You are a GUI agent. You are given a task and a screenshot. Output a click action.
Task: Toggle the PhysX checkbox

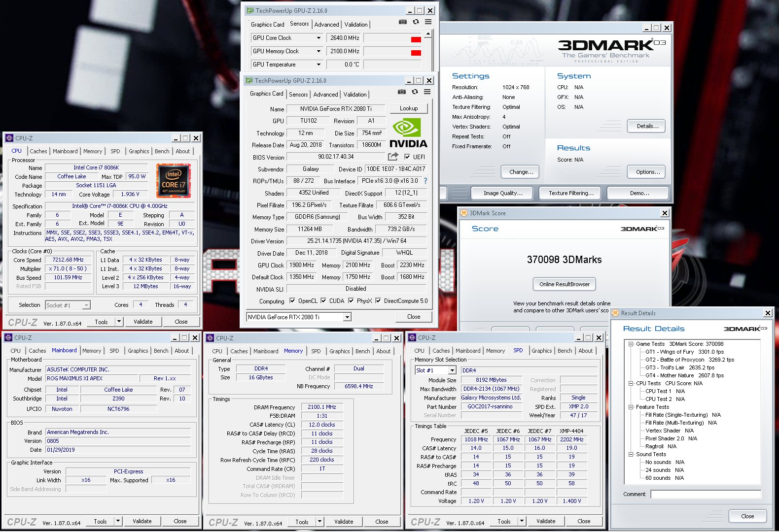coord(351,300)
